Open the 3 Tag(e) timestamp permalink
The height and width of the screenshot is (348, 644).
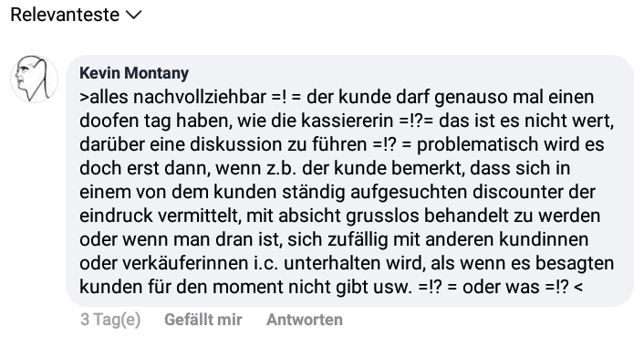pos(110,320)
